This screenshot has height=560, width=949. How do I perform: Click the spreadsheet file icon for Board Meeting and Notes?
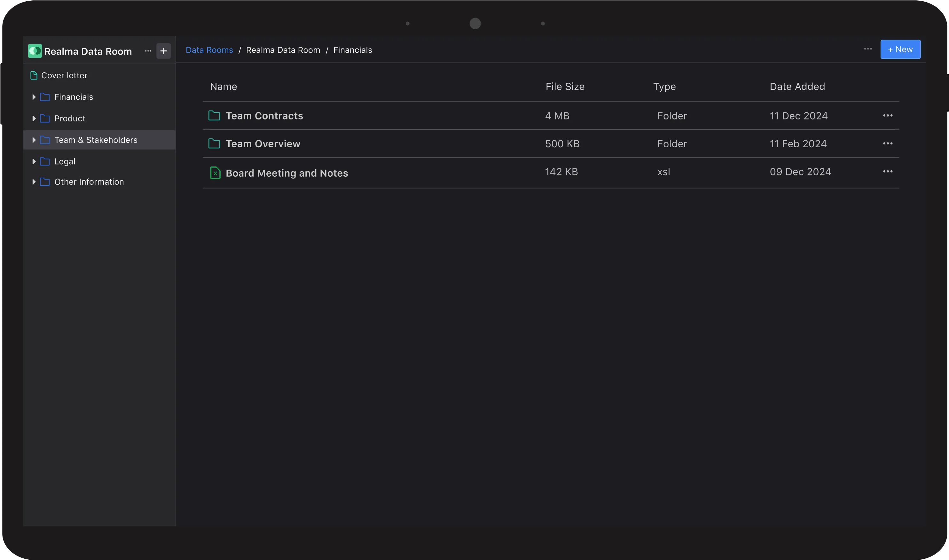(215, 173)
